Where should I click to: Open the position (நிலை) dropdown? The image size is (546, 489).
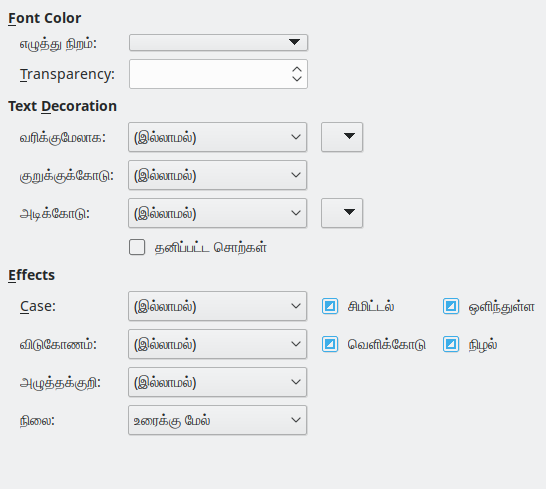(217, 420)
